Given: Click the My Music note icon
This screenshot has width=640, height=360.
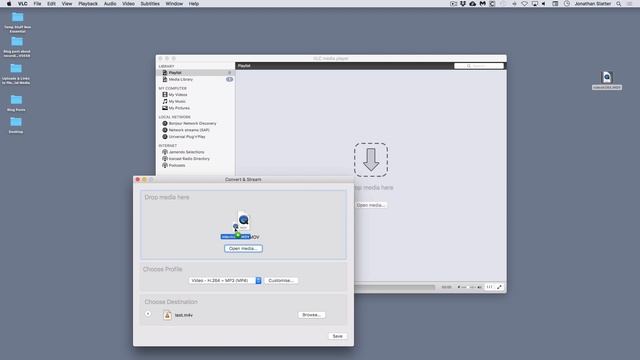Looking at the screenshot, I should 165,101.
